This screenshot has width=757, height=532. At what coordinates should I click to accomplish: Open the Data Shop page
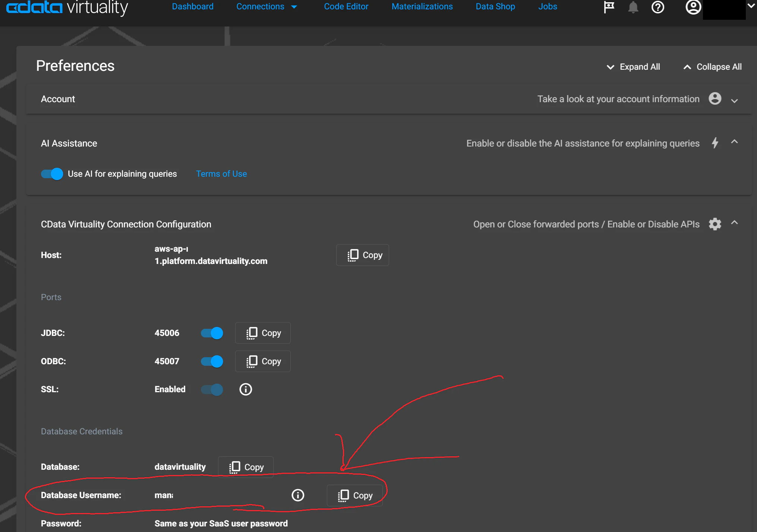pyautogui.click(x=495, y=7)
